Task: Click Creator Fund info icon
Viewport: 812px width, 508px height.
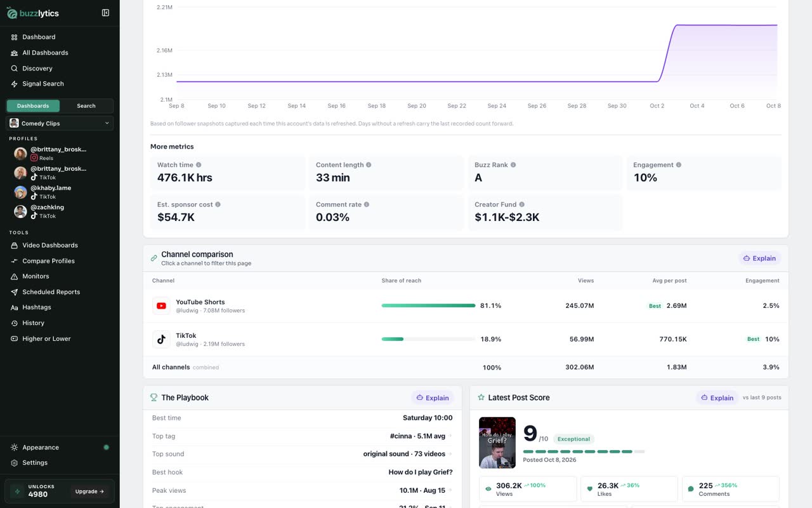Action: [522, 204]
